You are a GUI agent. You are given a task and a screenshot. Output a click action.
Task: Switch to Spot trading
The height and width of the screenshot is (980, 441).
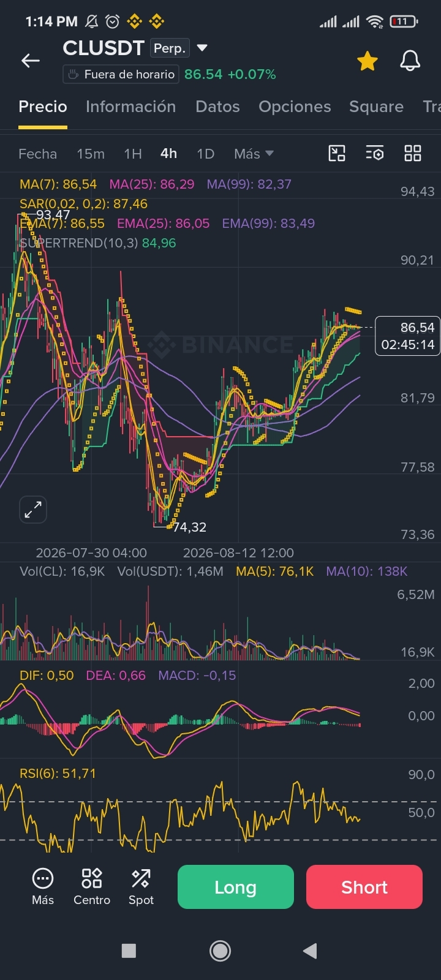pos(141,886)
